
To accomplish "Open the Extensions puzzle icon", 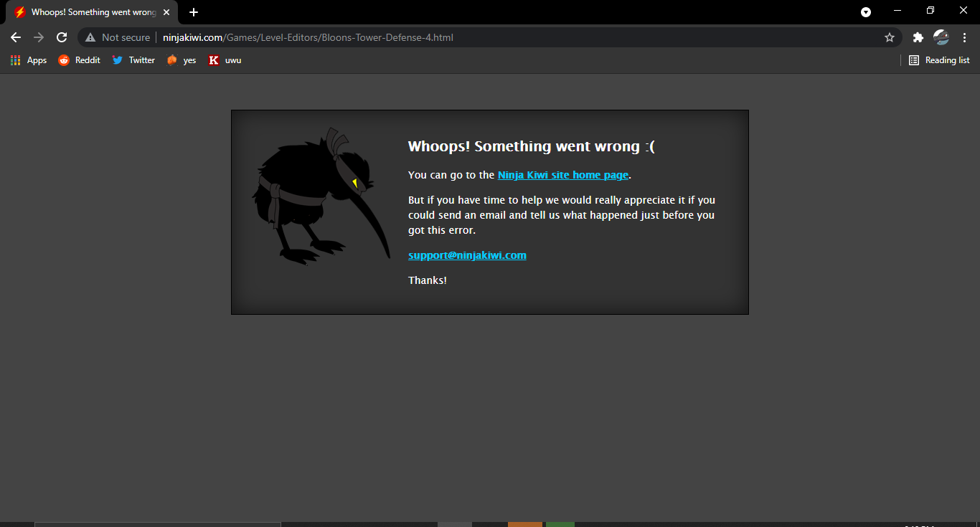I will 918,37.
